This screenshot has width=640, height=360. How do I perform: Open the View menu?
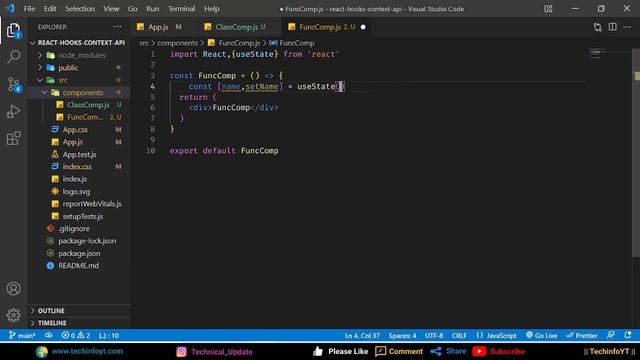tap(111, 9)
